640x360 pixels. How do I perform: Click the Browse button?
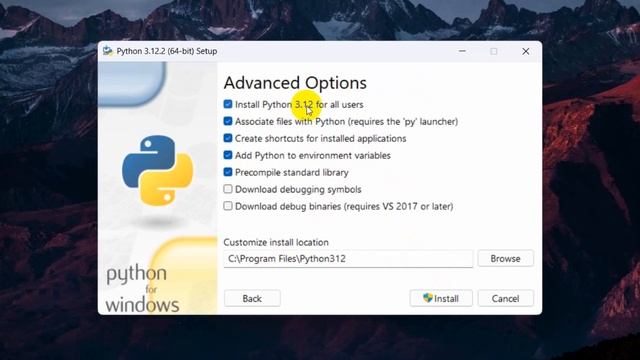[505, 258]
